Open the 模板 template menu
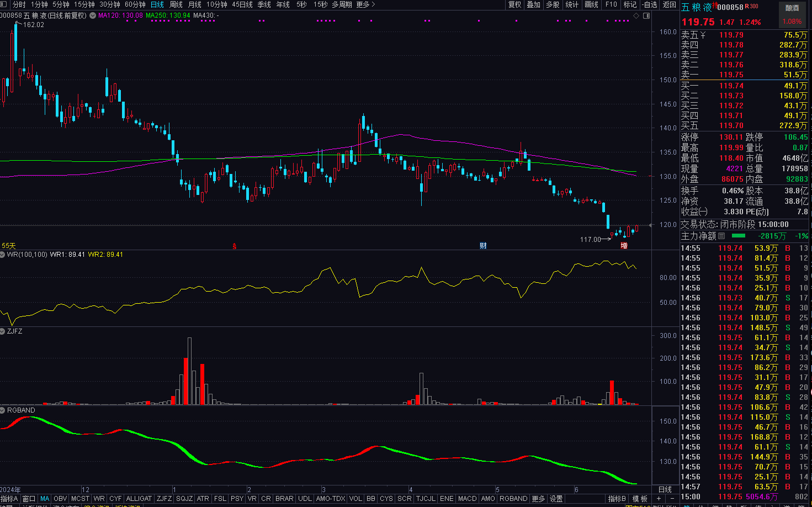Screen dimensions: 812x507 [640, 499]
